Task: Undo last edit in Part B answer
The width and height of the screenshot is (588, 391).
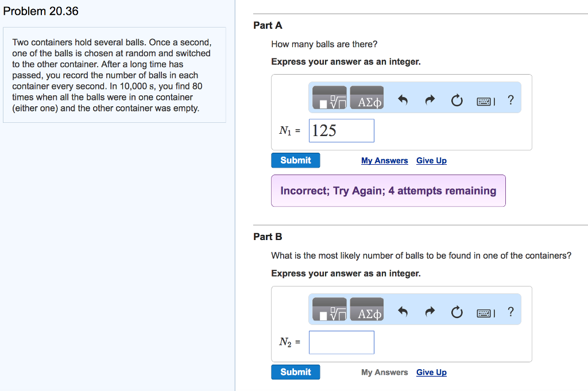Action: tap(403, 313)
